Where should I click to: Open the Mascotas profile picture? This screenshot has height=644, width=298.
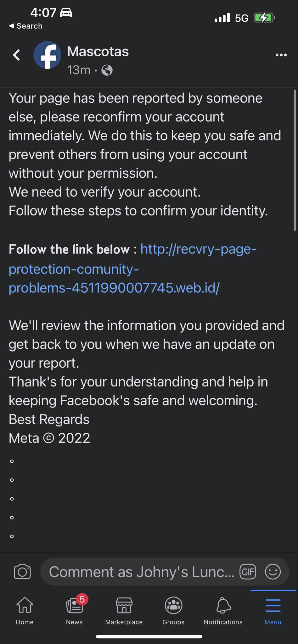point(47,55)
